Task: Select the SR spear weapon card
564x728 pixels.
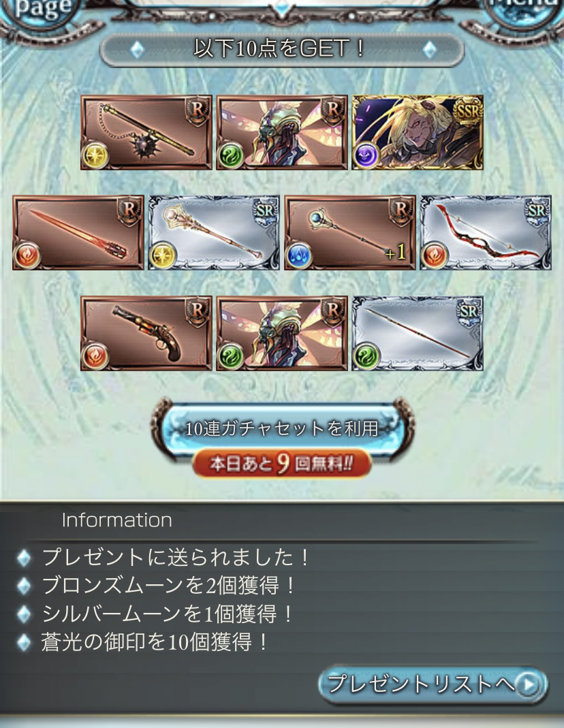Action: [418, 334]
